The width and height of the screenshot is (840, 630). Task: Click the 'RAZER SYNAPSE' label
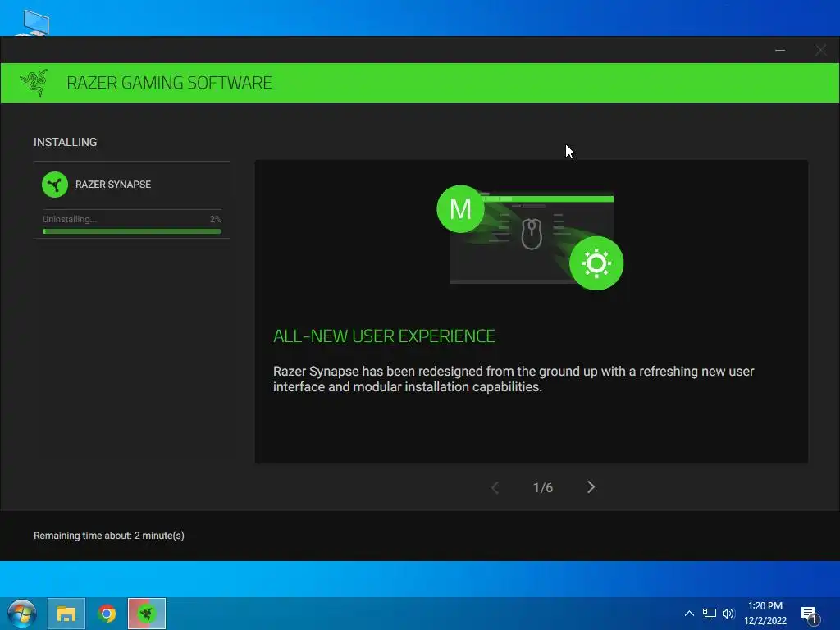(x=113, y=185)
